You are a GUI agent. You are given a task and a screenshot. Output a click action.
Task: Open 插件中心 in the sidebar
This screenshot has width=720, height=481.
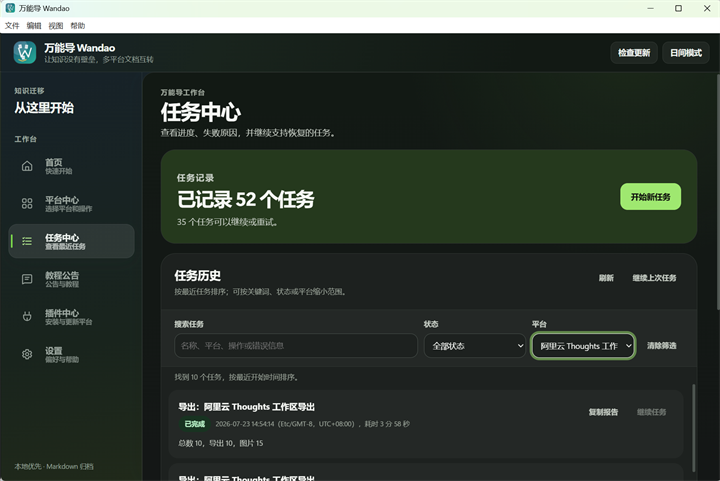[72, 317]
